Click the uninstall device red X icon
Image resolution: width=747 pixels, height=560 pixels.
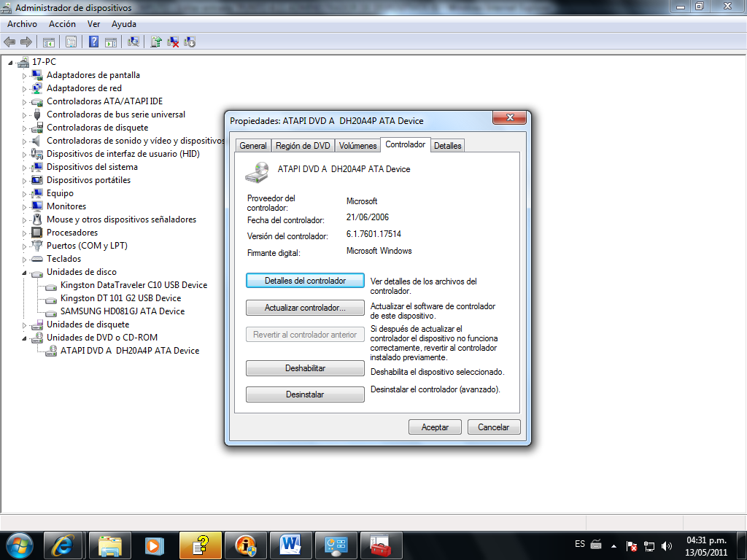[173, 42]
